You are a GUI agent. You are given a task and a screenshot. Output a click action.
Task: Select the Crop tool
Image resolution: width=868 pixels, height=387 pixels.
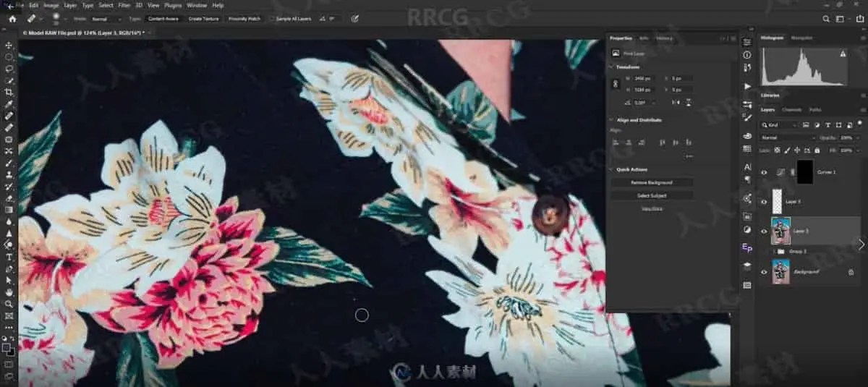(x=9, y=92)
